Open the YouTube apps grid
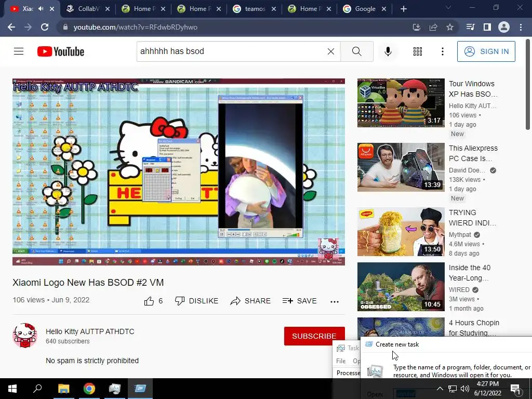The height and width of the screenshot is (399, 532). click(x=418, y=51)
